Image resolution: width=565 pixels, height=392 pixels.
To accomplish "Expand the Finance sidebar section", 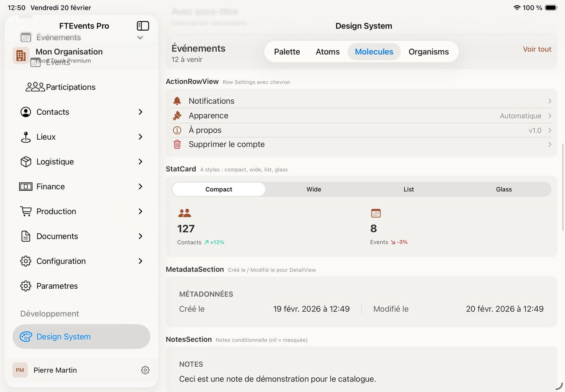I will pyautogui.click(x=140, y=187).
